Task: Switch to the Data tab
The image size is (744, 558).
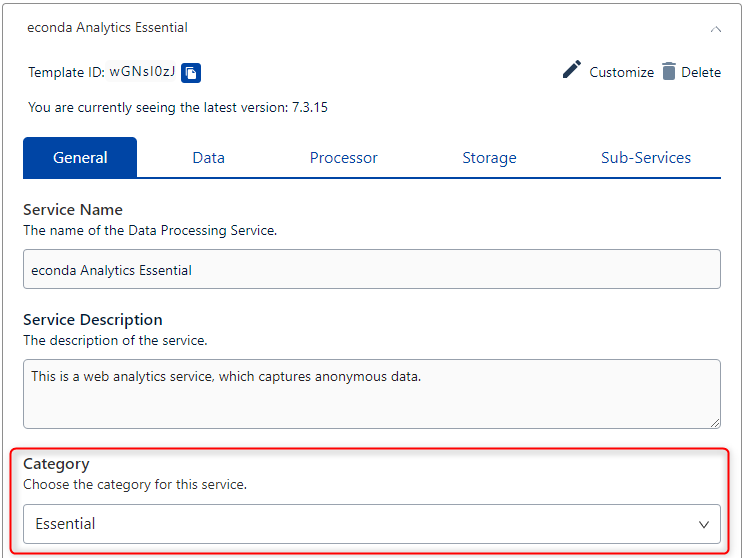Action: [208, 158]
